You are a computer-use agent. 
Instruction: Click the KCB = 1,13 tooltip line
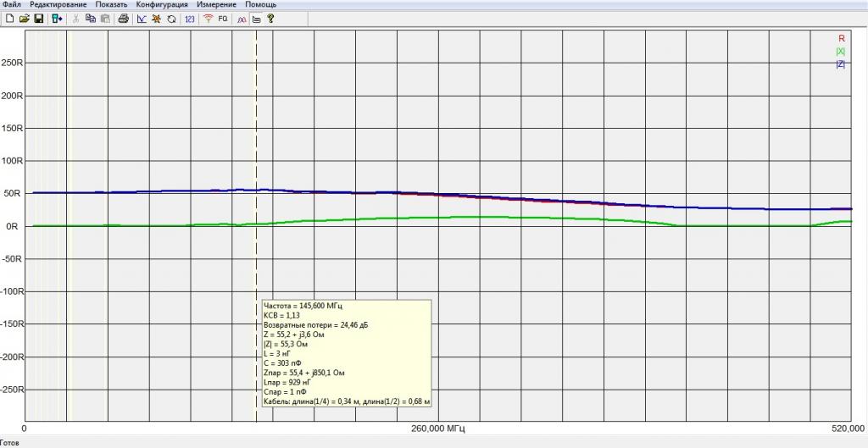282,316
